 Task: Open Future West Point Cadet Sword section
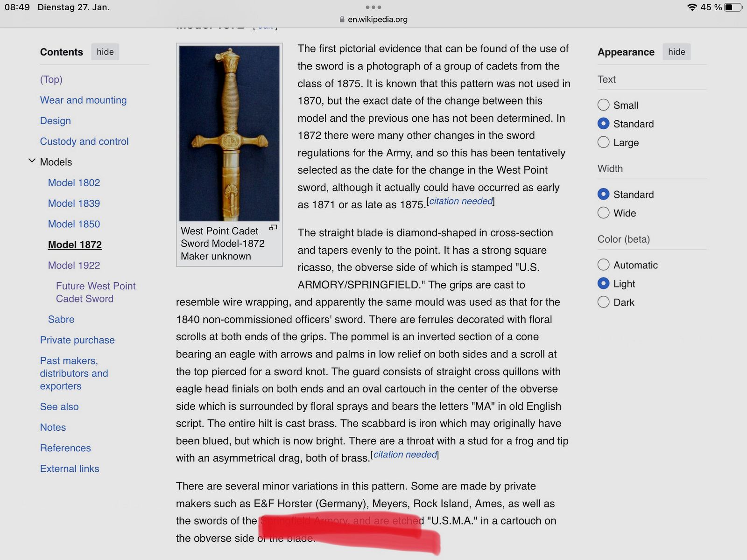[x=95, y=292]
